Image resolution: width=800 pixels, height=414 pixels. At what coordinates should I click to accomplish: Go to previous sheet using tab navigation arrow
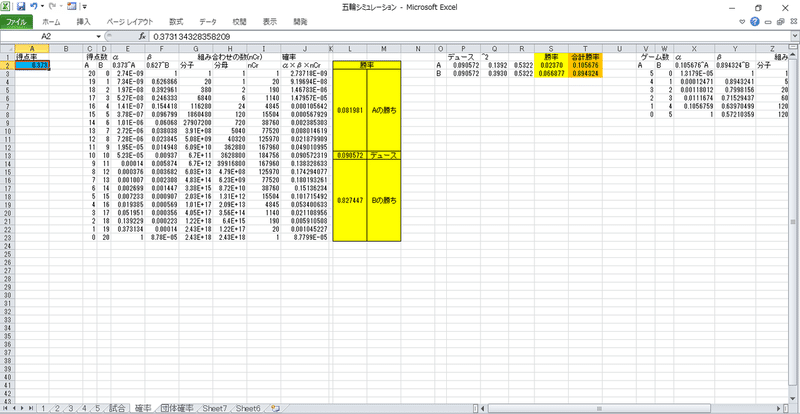click(x=15, y=408)
